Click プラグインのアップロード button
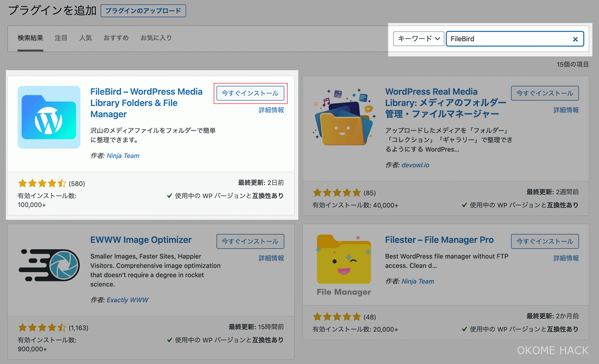Viewport: 599px width, 364px height. click(143, 11)
